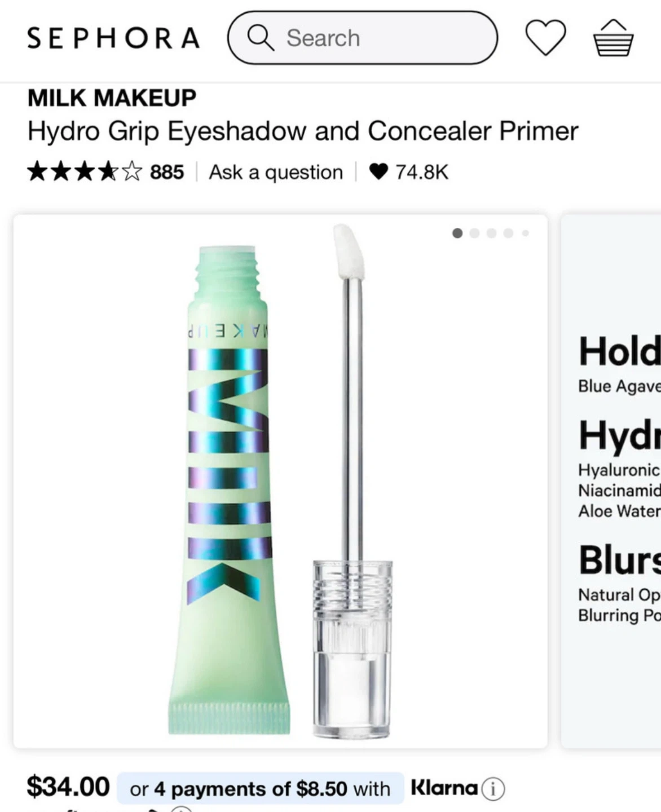The height and width of the screenshot is (812, 661).
Task: Select the fifth small carousel dot
Action: [525, 233]
